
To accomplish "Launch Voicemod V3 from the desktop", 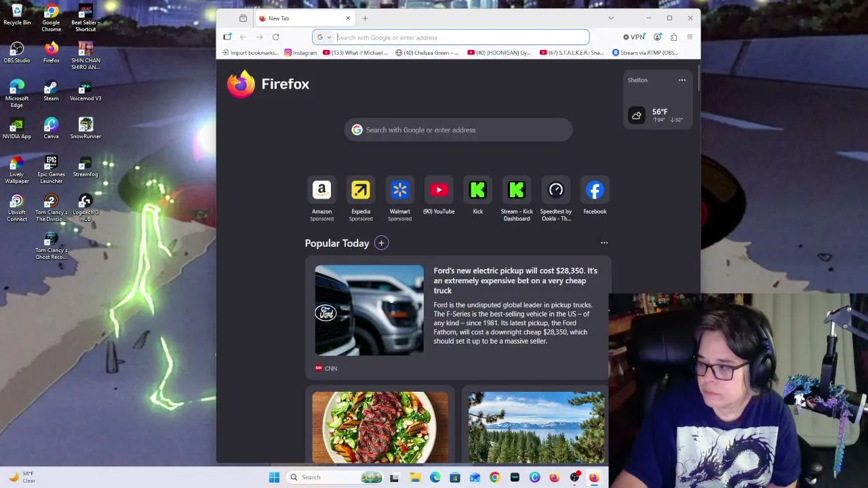I will click(x=85, y=91).
